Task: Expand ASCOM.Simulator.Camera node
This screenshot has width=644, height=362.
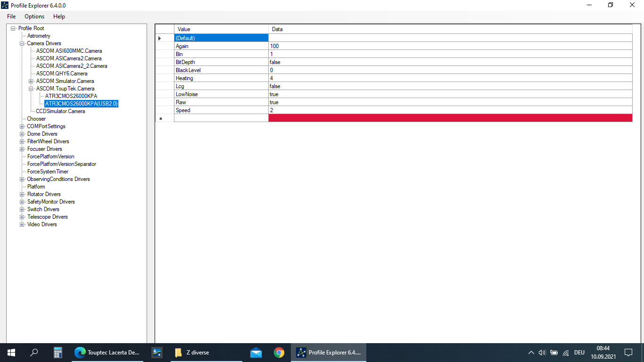Action: point(31,81)
